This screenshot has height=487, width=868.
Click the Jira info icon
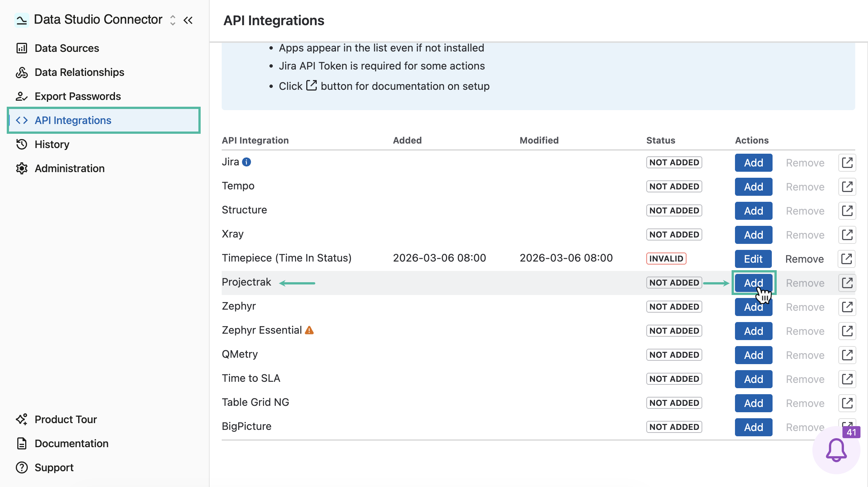tap(246, 162)
